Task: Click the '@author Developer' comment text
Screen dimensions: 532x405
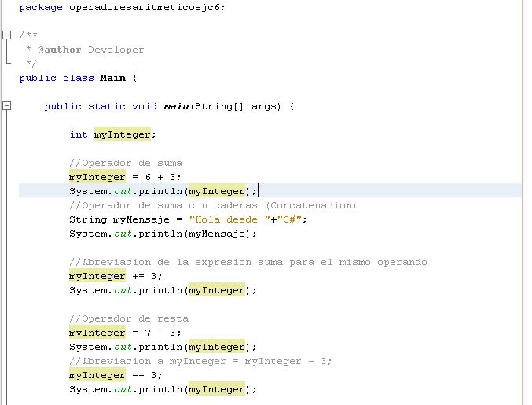Action: (91, 50)
